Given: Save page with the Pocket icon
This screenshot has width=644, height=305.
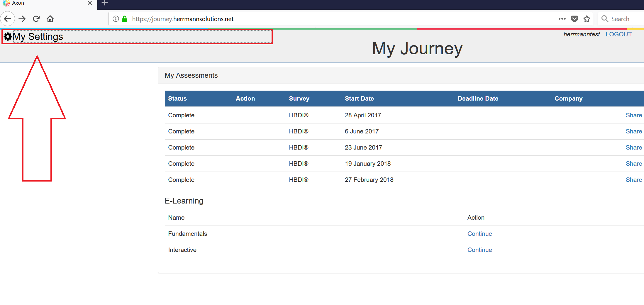Looking at the screenshot, I should click(574, 19).
